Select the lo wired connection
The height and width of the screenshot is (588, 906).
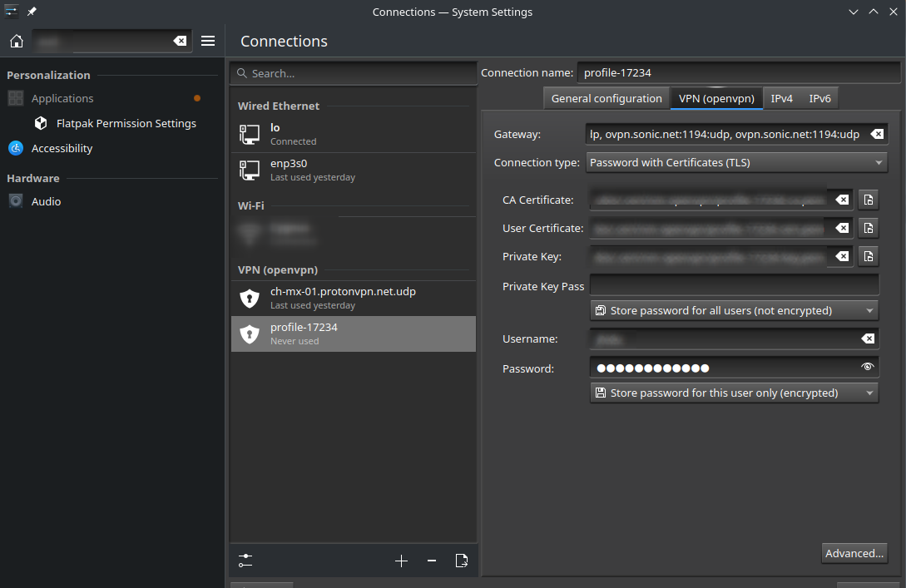[353, 134]
